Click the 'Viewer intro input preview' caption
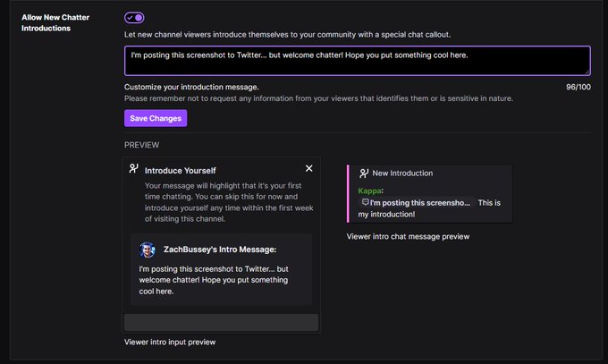This screenshot has height=364, width=608. 170,342
